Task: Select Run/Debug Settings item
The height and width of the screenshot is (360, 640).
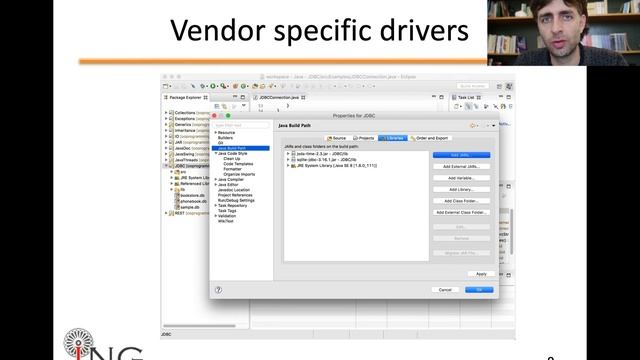Action: (x=236, y=200)
